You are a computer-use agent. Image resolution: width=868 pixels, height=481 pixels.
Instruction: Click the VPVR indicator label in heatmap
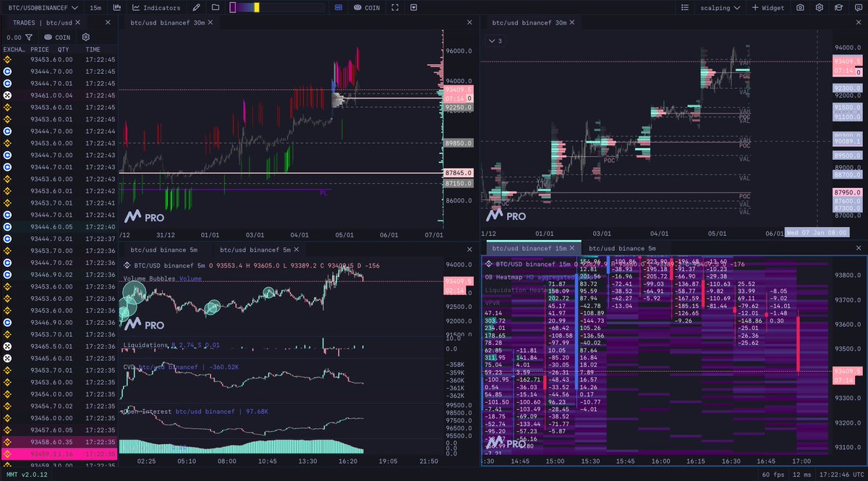click(493, 302)
